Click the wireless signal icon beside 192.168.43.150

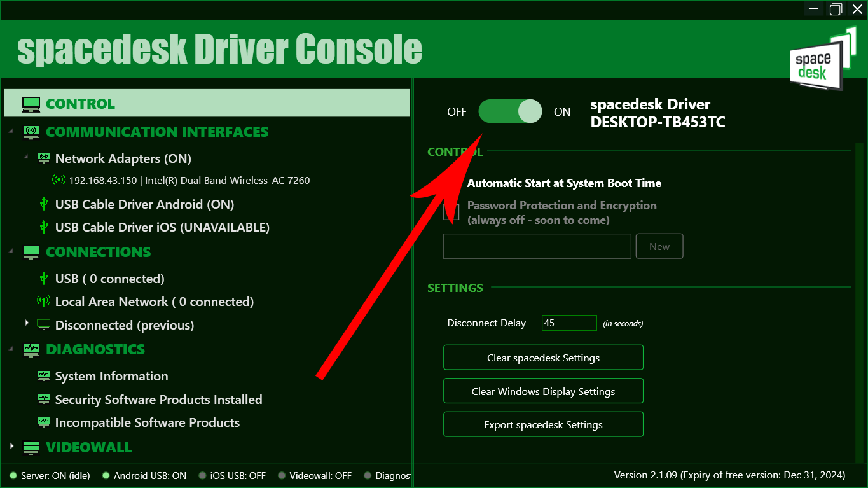58,180
